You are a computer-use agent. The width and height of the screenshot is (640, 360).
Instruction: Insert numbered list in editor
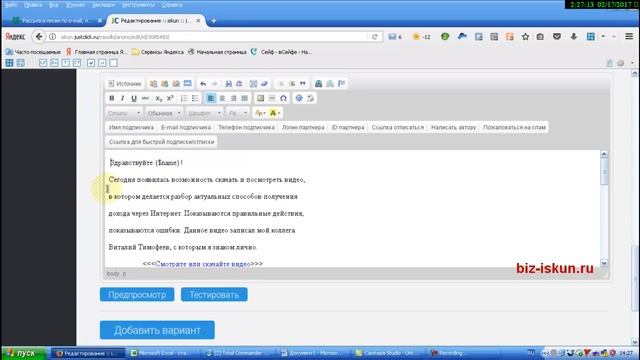[184, 98]
